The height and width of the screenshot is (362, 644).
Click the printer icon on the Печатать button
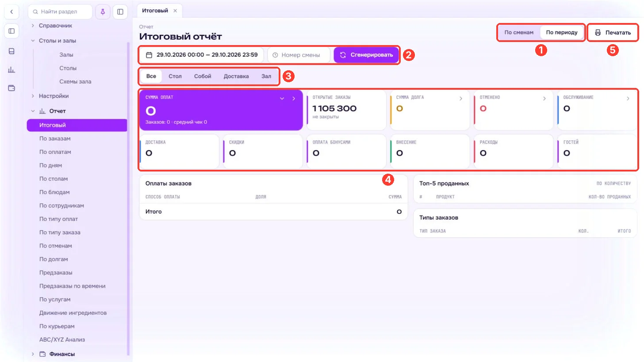click(598, 33)
